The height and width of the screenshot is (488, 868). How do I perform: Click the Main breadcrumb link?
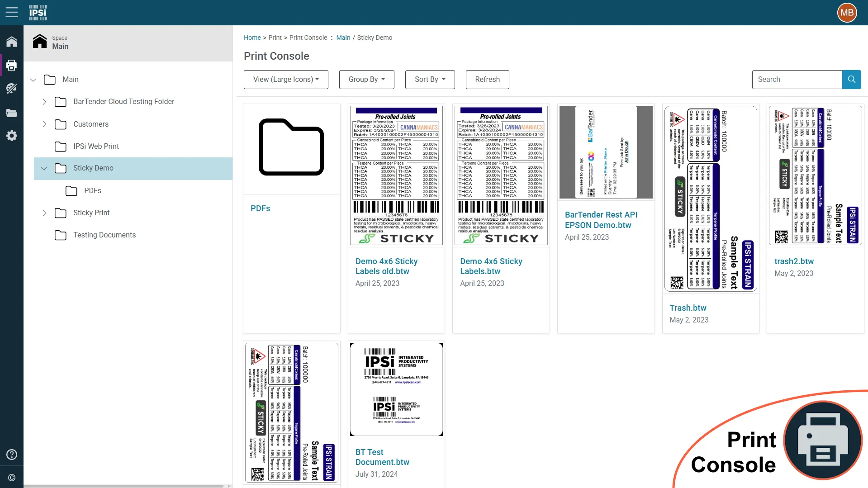click(x=343, y=38)
